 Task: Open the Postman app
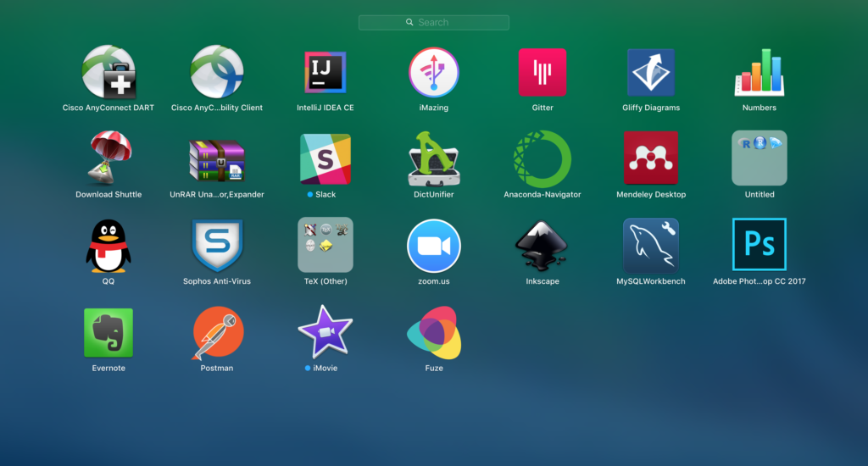tap(217, 333)
